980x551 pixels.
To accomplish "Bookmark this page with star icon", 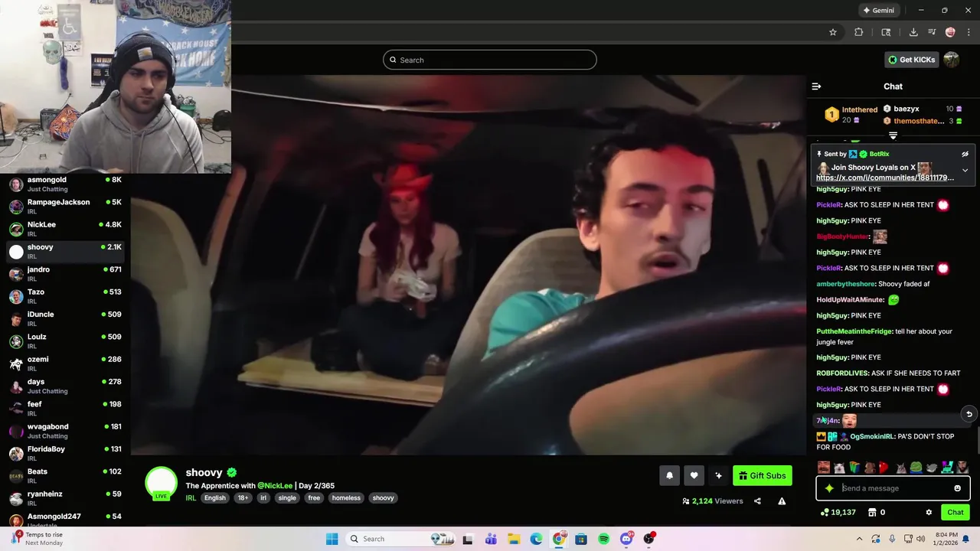I will tap(833, 32).
